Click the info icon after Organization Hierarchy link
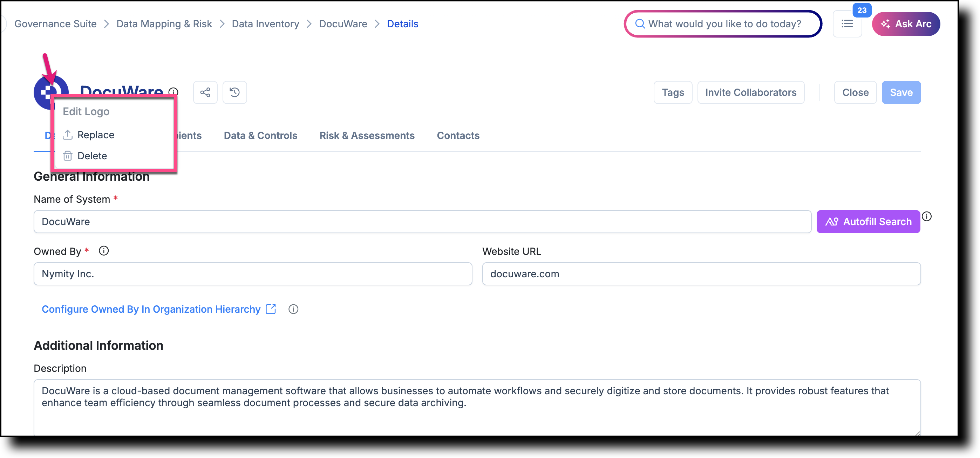This screenshot has width=980, height=458. pyautogui.click(x=293, y=309)
